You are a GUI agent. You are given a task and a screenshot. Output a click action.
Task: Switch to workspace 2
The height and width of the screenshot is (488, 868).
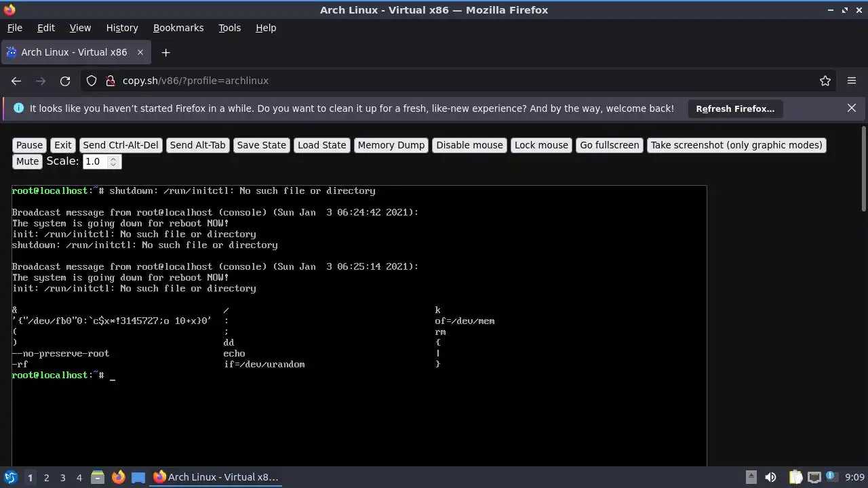click(x=46, y=477)
